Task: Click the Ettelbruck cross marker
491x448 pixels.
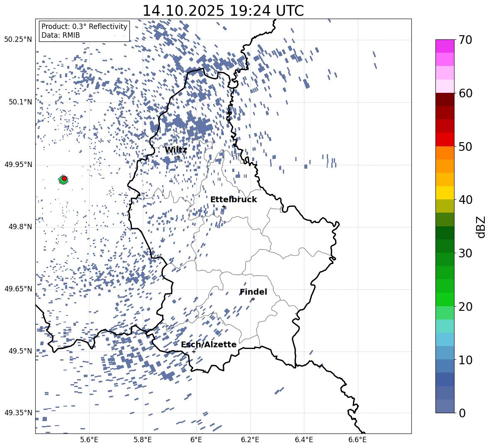Action: [224, 206]
